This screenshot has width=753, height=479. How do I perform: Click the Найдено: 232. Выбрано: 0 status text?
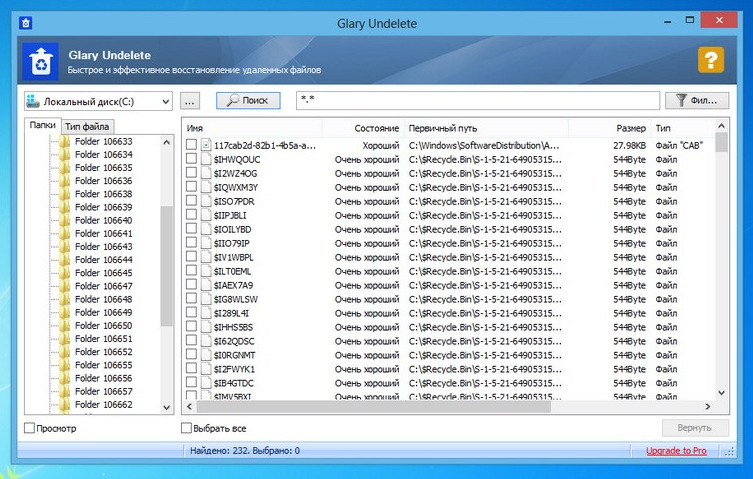(245, 451)
